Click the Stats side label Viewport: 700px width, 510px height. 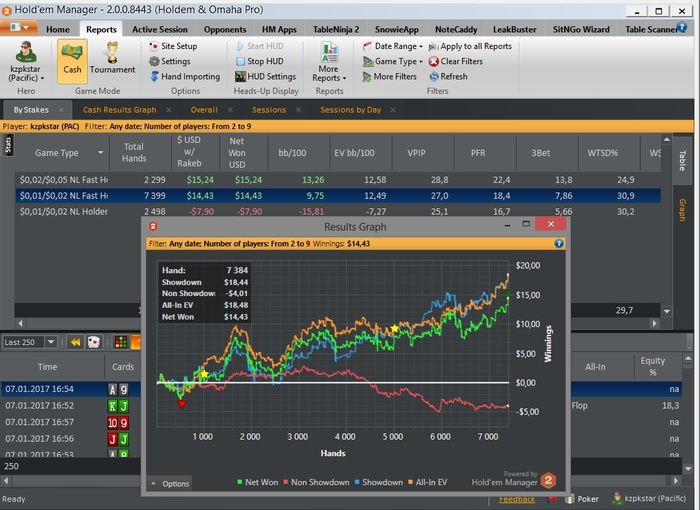(8, 146)
